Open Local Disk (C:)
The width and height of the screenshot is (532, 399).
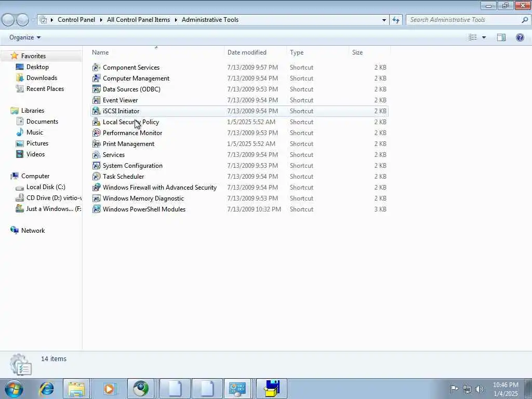pos(46,187)
